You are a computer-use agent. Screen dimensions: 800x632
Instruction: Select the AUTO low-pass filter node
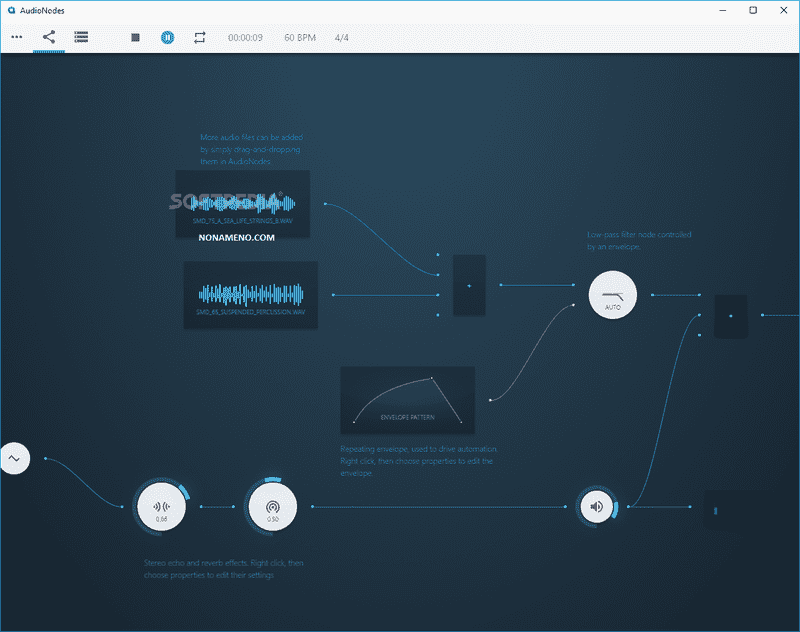click(613, 295)
